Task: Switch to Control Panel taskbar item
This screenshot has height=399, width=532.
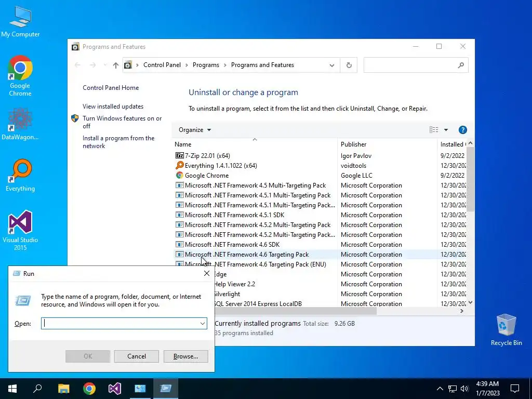Action: tap(140, 389)
